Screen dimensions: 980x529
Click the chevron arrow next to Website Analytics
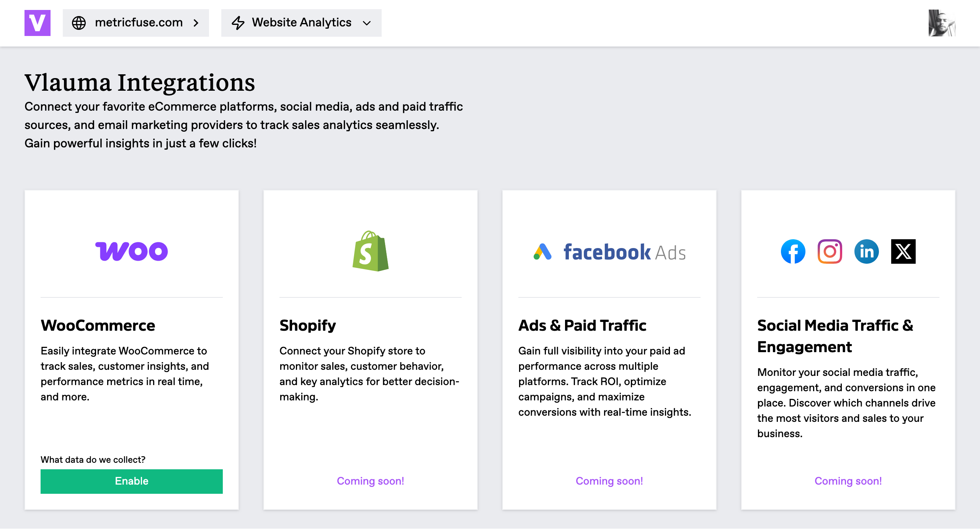click(x=367, y=23)
